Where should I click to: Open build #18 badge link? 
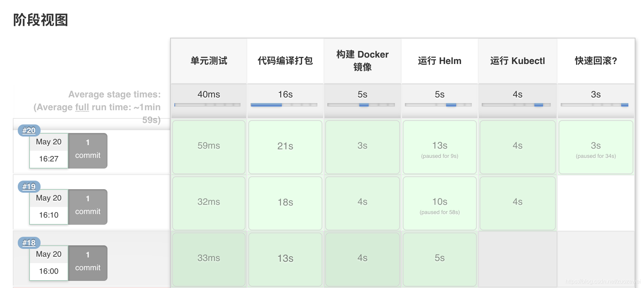pyautogui.click(x=29, y=243)
